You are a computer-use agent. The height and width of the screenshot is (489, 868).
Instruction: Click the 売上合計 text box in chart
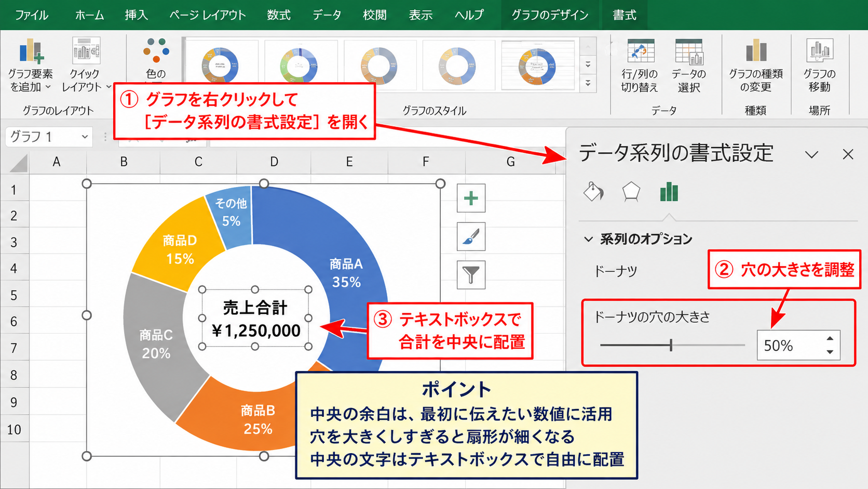point(255,318)
